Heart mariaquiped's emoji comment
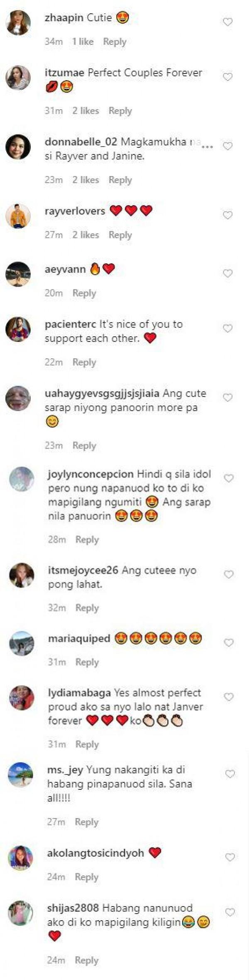This screenshot has height=980, width=249. [229, 642]
